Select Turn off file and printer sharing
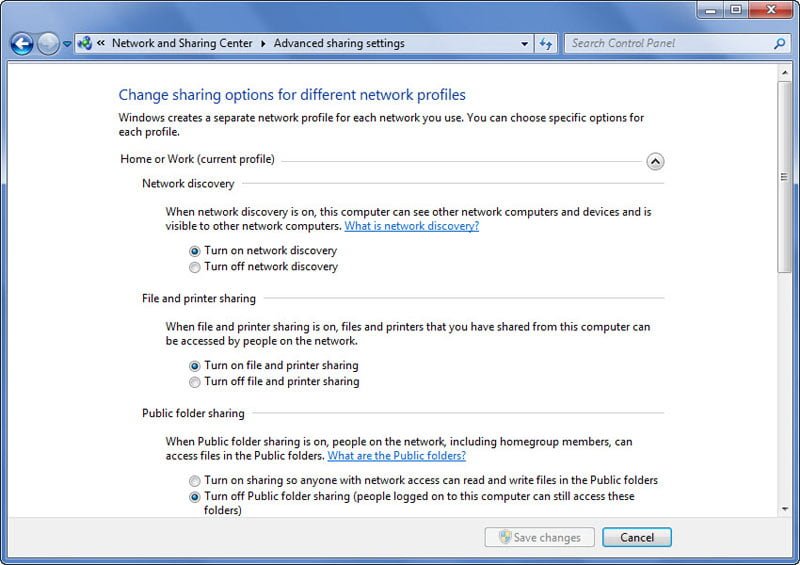Screen dimensions: 800x565 [195, 382]
